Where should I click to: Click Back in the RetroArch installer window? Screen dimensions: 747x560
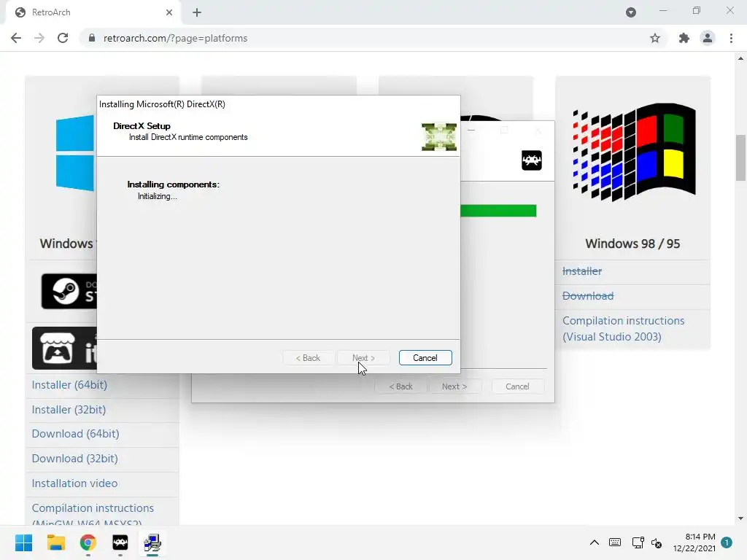coord(400,386)
